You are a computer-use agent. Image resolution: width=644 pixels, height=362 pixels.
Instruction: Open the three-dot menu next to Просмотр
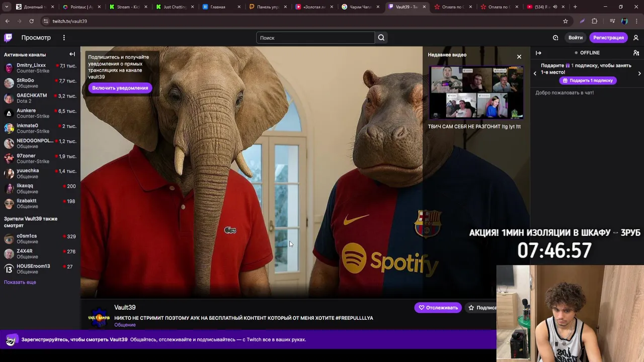(64, 38)
